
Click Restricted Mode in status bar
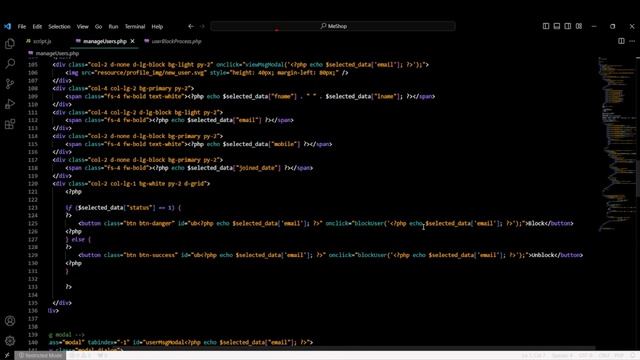click(x=40, y=356)
